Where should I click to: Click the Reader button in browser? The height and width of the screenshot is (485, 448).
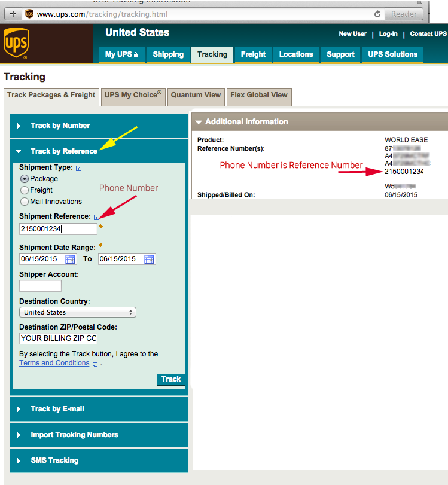[x=404, y=14]
